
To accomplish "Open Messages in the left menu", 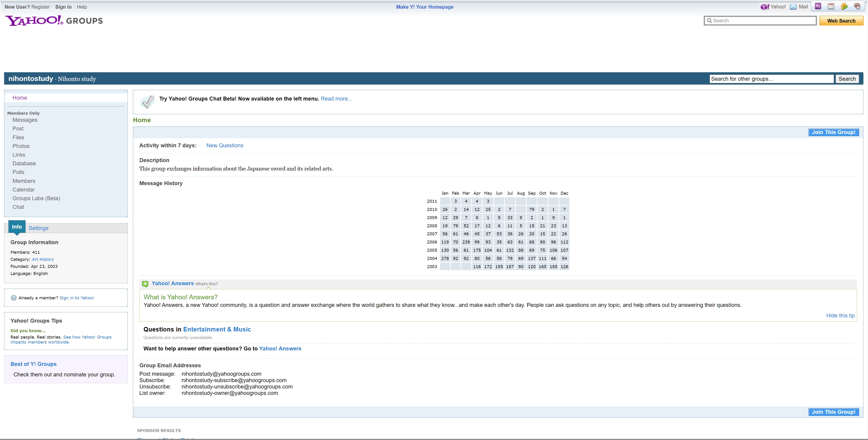I will [x=25, y=120].
